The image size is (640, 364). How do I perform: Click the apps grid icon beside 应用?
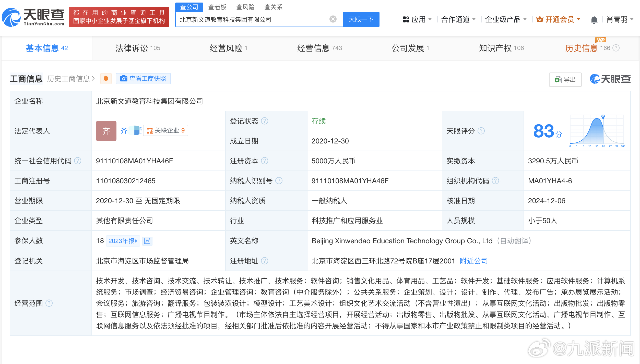(406, 19)
